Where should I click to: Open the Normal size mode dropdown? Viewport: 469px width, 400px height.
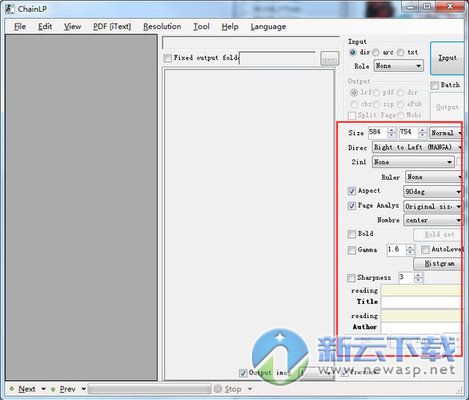(446, 133)
